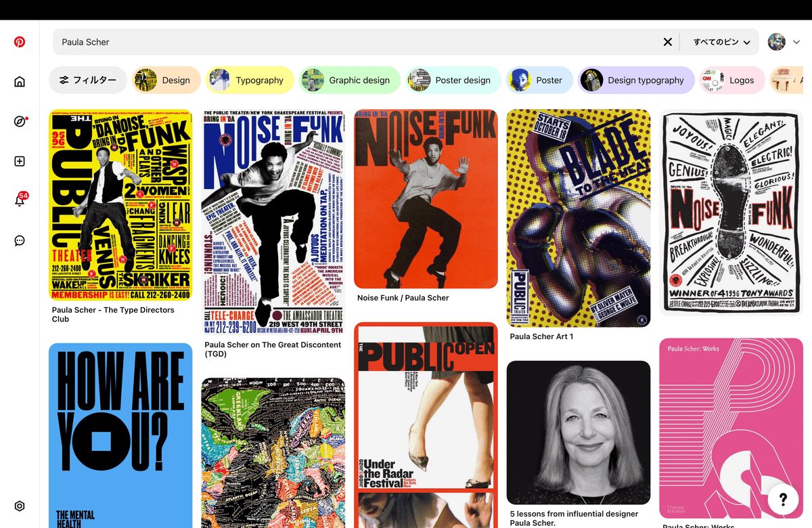This screenshot has height=528, width=812.
Task: Open the settings gear icon in sidebar
Action: pyautogui.click(x=20, y=506)
